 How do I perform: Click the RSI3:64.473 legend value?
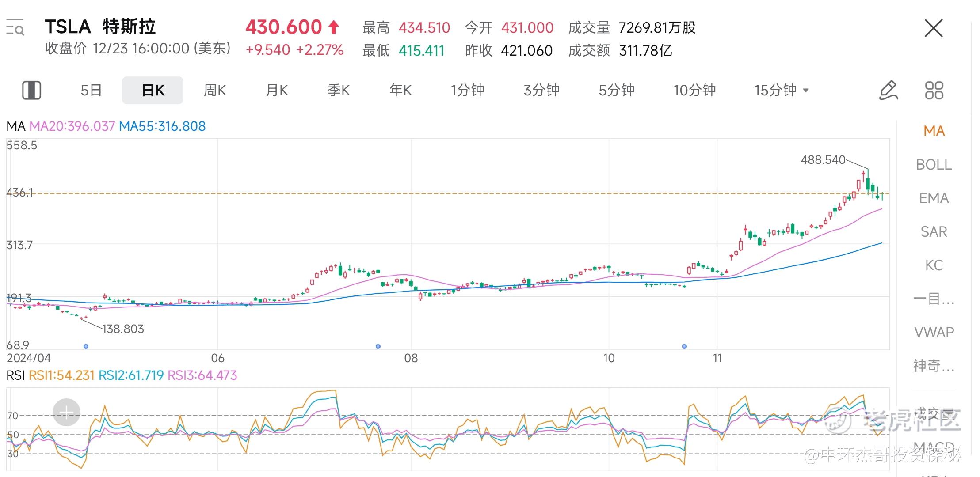[202, 375]
